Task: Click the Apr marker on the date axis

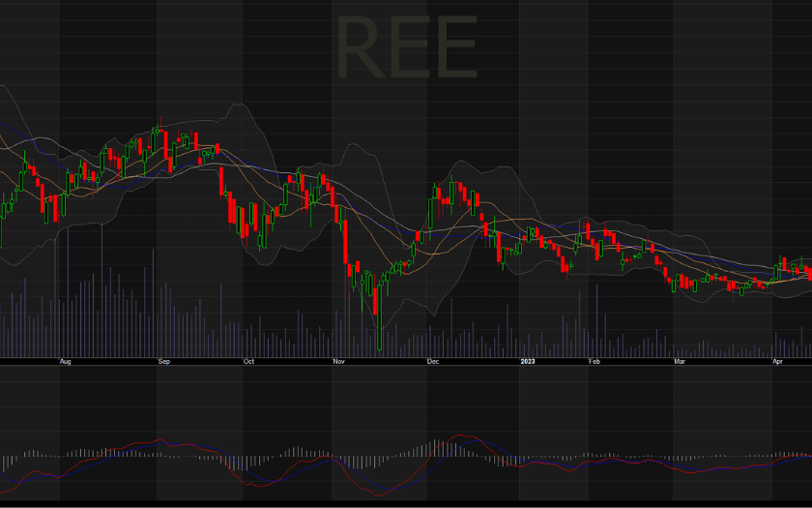Action: (777, 361)
